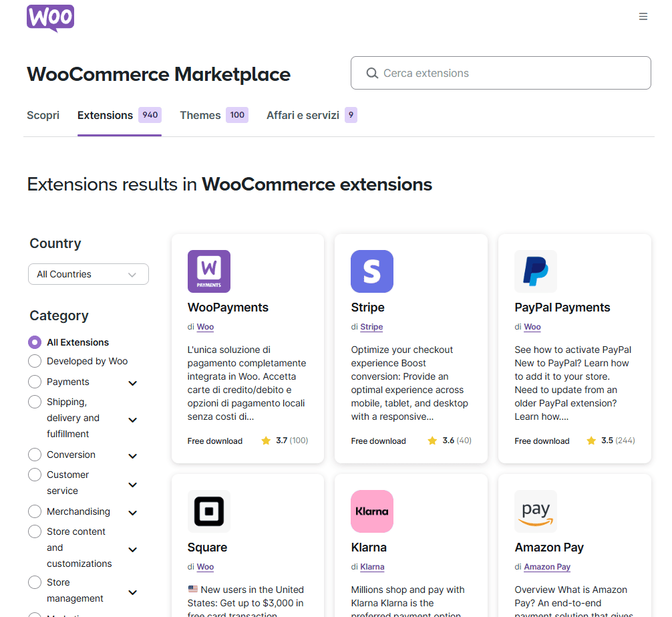672x617 pixels.
Task: Click the Square extension icon
Action: point(209,511)
